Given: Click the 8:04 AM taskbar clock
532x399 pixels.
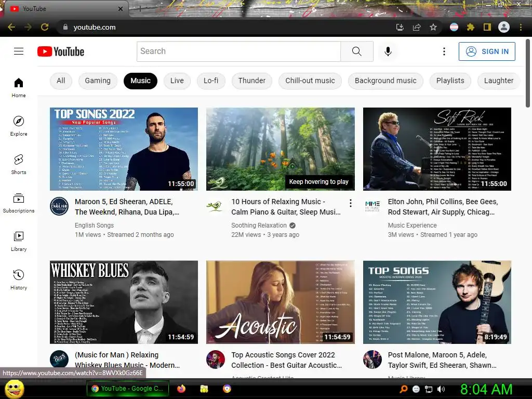Looking at the screenshot, I should 486,389.
